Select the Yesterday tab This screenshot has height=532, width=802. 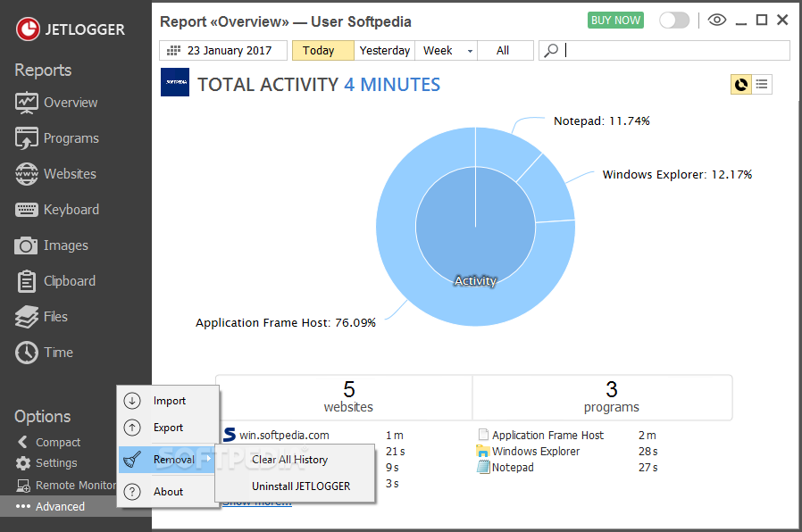(385, 51)
